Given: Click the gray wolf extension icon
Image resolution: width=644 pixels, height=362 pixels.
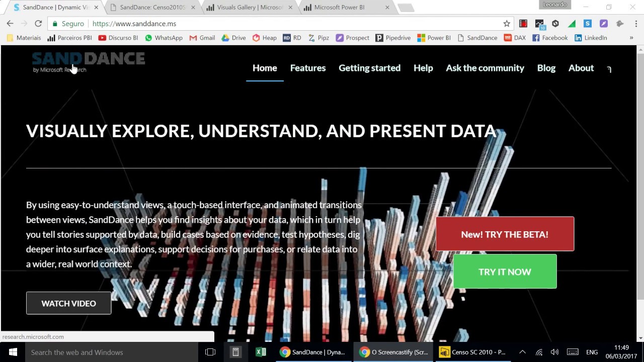Looking at the screenshot, I should (620, 24).
